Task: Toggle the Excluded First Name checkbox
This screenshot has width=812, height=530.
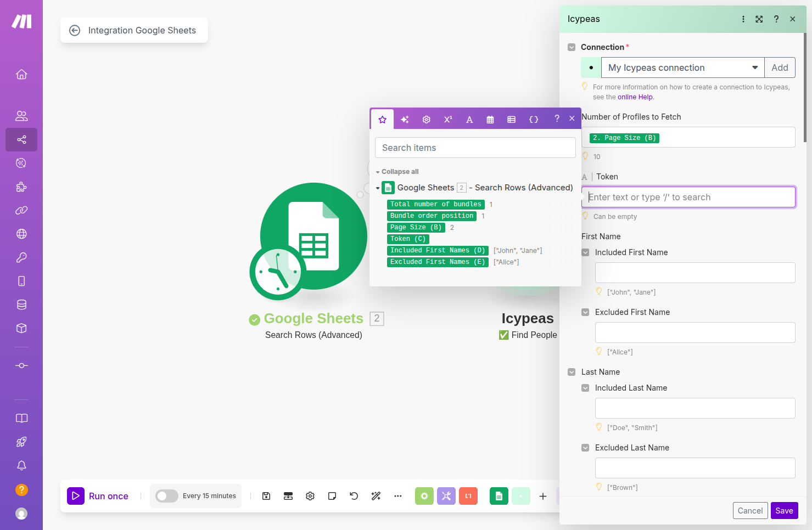Action: coord(585,312)
